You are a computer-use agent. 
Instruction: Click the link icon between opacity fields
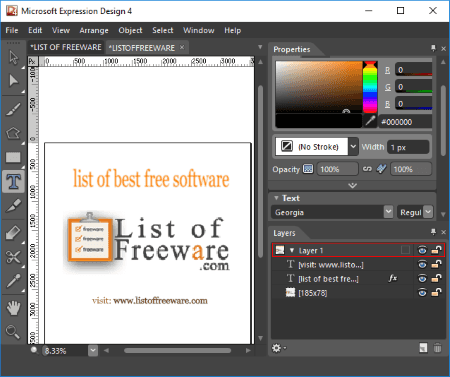(367, 169)
